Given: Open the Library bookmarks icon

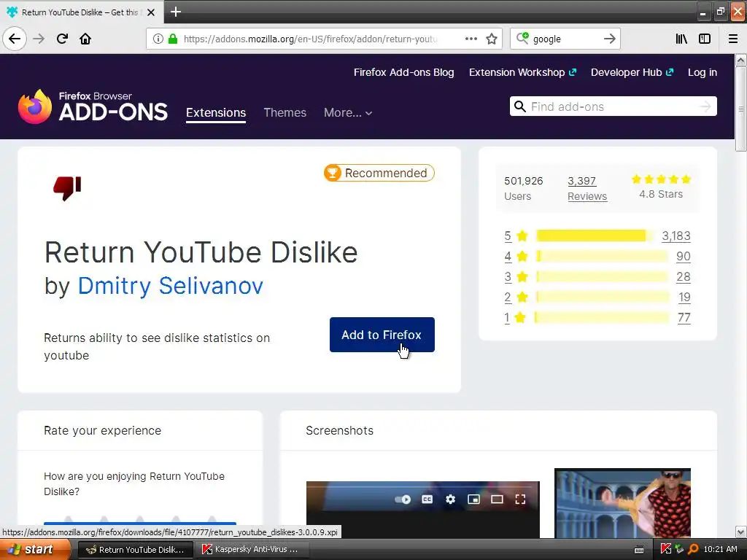Looking at the screenshot, I should pos(681,39).
